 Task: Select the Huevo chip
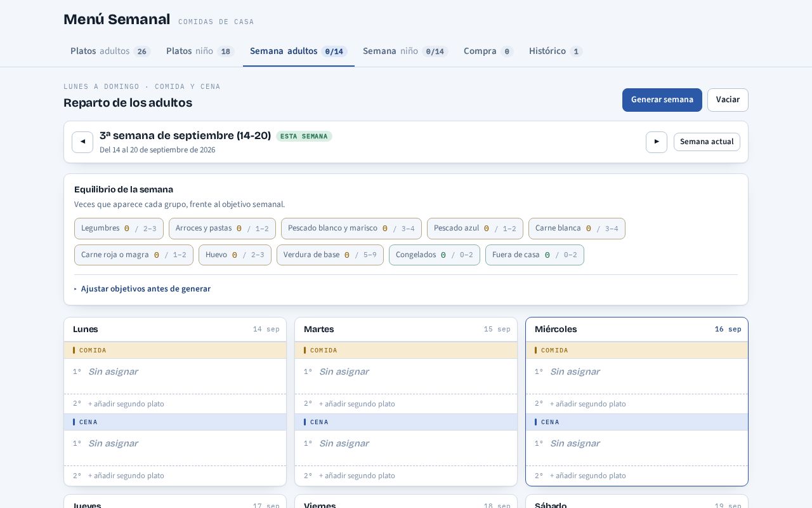coord(235,255)
